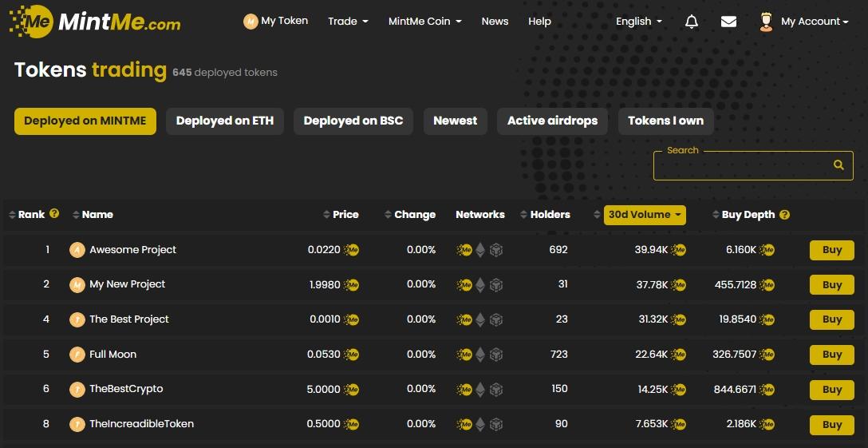
Task: Switch to the Deployed on ETH tab
Action: (x=224, y=121)
